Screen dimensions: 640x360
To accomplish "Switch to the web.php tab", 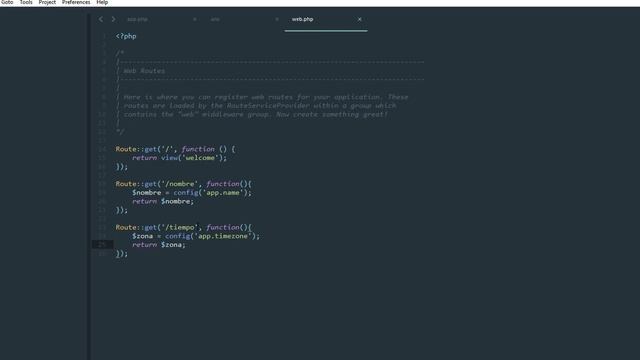I will [302, 19].
